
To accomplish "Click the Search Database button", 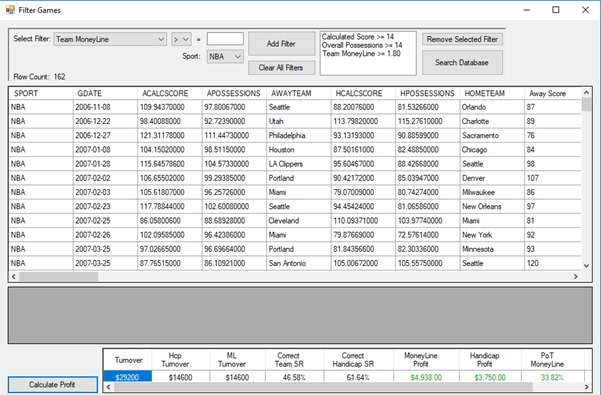I will pyautogui.click(x=462, y=62).
